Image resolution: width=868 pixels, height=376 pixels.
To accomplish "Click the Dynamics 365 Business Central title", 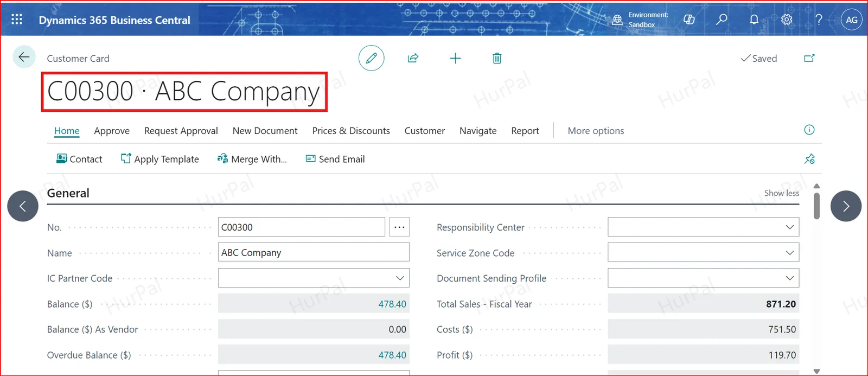I will pyautogui.click(x=114, y=20).
